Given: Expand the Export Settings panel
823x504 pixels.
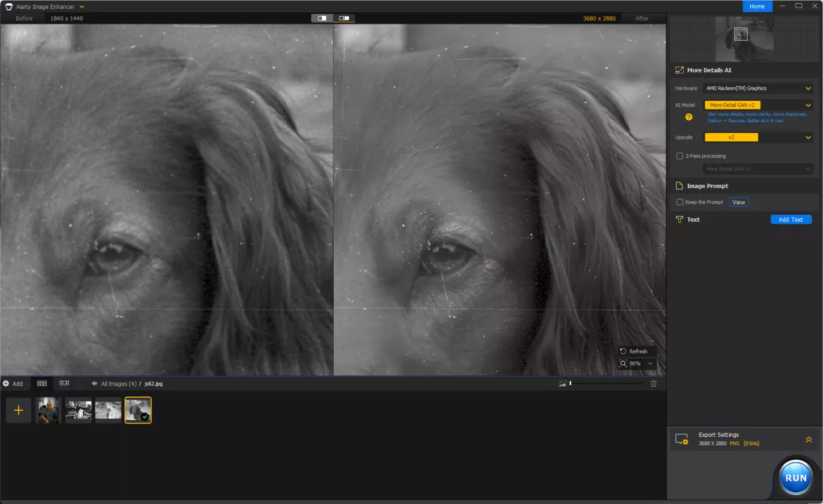Looking at the screenshot, I should click(808, 439).
